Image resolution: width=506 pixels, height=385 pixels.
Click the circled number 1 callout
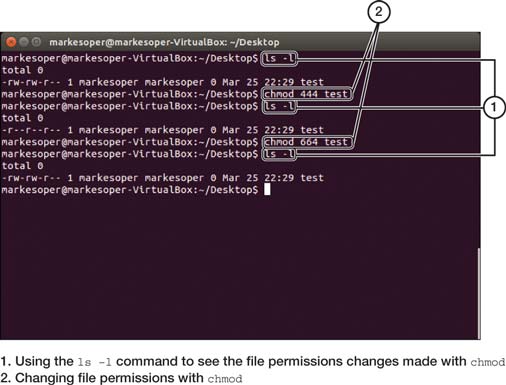tap(494, 107)
